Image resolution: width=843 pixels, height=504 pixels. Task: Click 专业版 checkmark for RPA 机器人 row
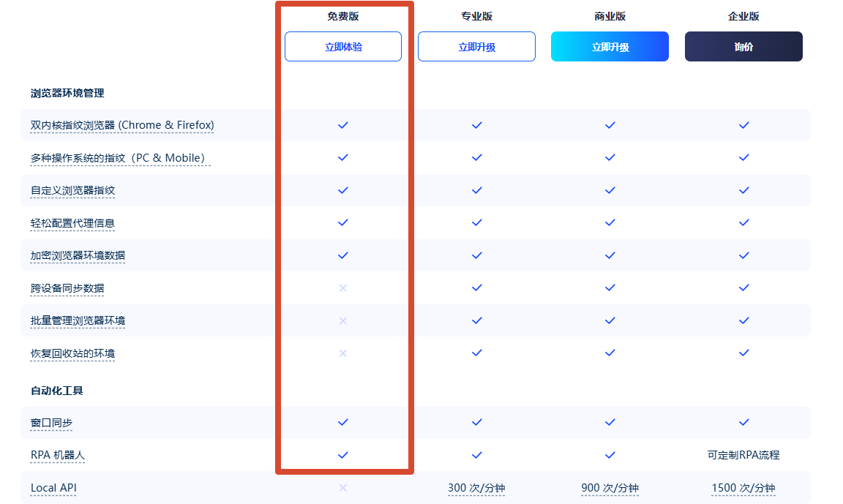click(x=476, y=455)
